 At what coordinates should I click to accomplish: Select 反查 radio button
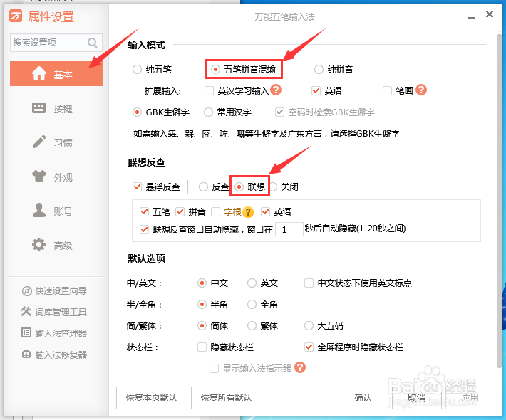pos(203,187)
